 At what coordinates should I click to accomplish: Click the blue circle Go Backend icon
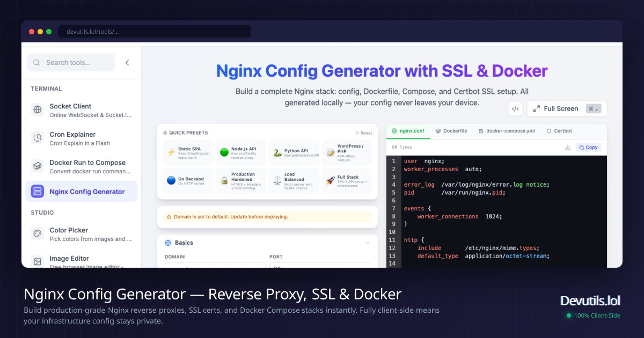pyautogui.click(x=171, y=181)
